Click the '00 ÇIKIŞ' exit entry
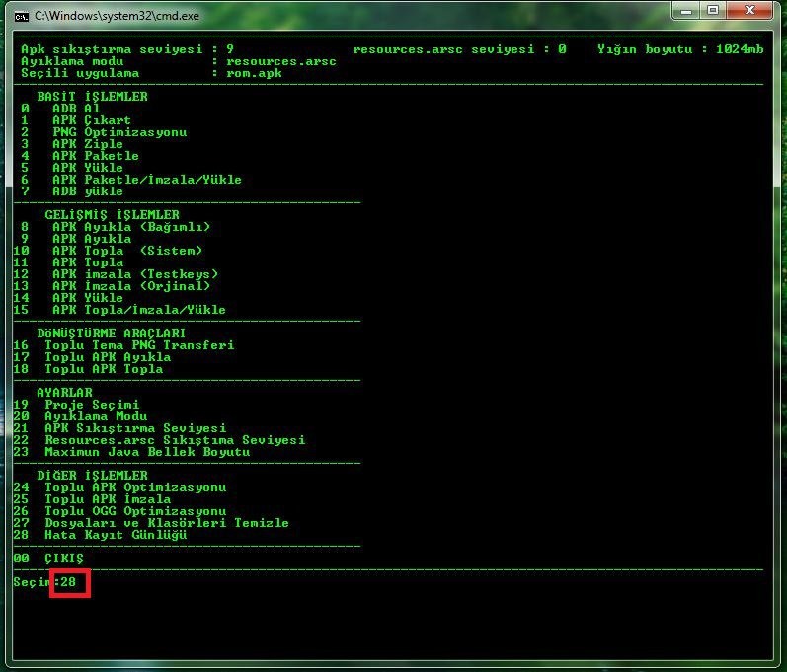This screenshot has height=672, width=787. coord(48,559)
